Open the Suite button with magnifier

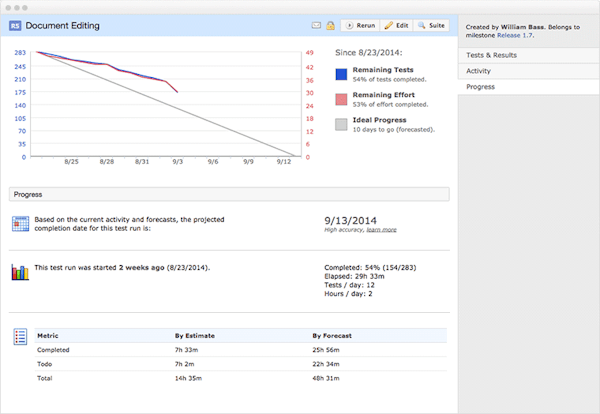point(432,25)
